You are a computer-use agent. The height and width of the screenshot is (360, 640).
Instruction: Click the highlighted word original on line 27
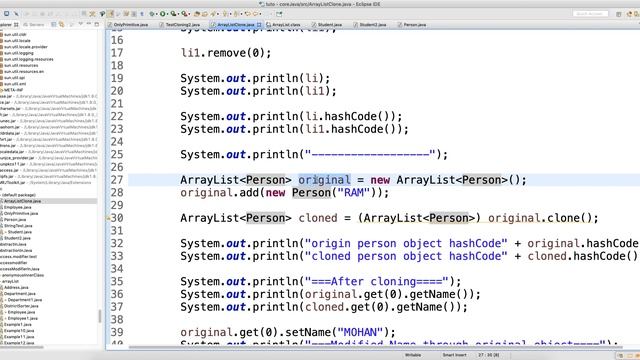point(324,180)
